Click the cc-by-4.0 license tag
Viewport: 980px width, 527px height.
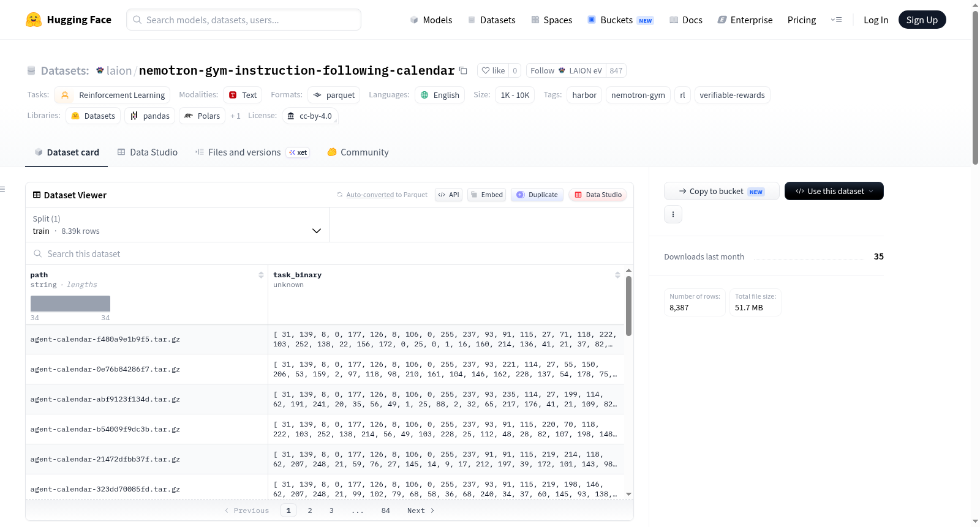click(310, 116)
